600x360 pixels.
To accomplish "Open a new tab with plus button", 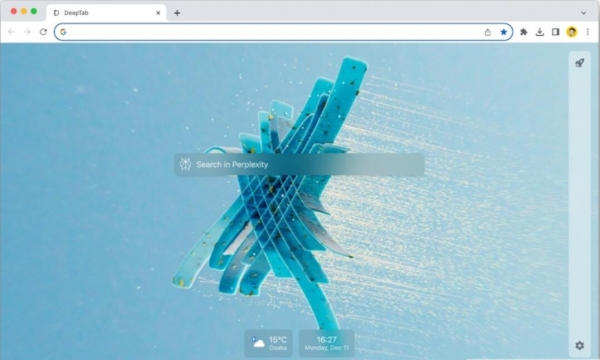I will (x=177, y=13).
